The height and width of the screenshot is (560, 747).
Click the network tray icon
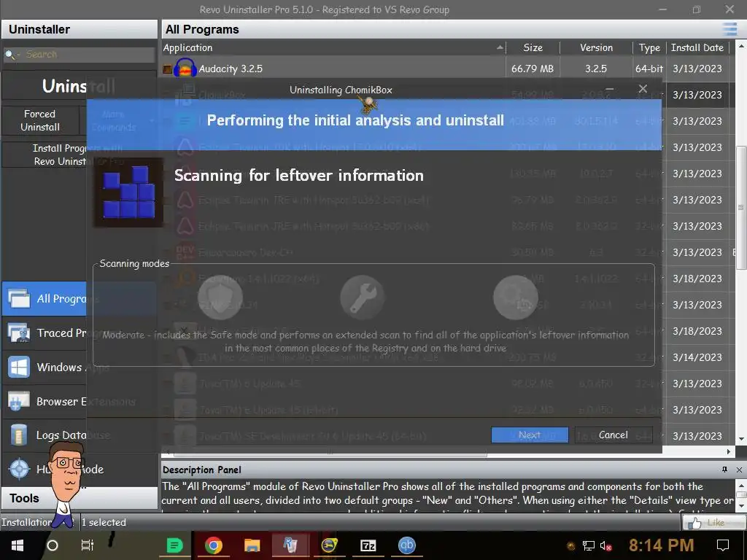tap(589, 545)
